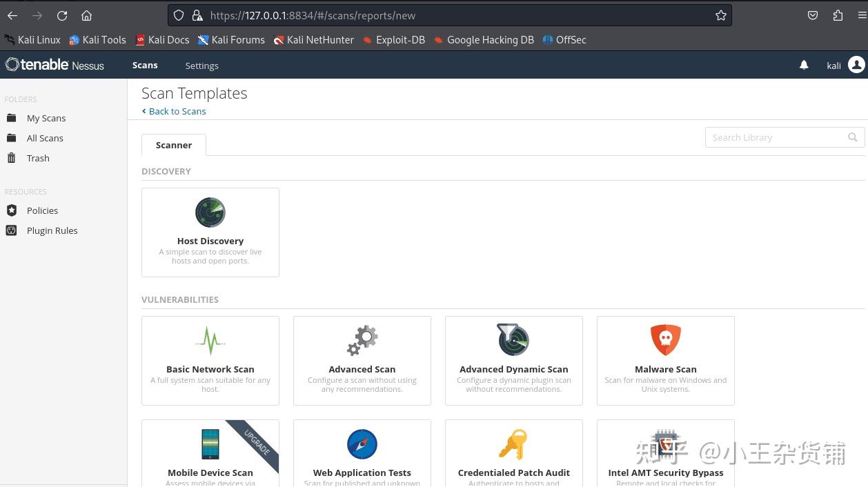The height and width of the screenshot is (487, 868).
Task: Switch to the Scanner tab
Action: pyautogui.click(x=174, y=145)
